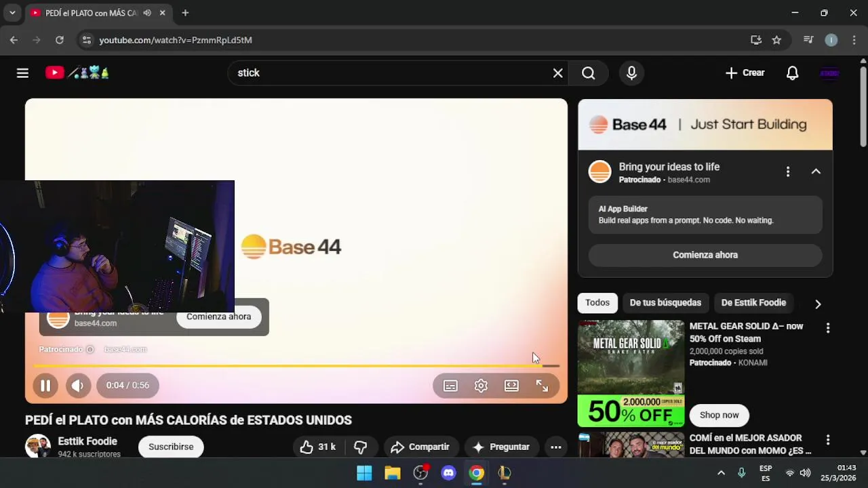Viewport: 868px width, 488px height.
Task: Open Preguntar AI button
Action: [x=501, y=447]
